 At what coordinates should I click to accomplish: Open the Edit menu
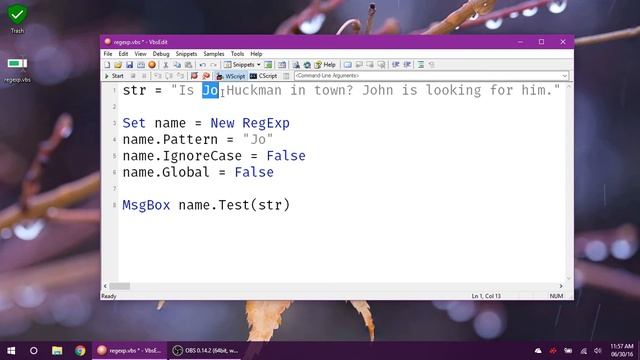pos(123,54)
